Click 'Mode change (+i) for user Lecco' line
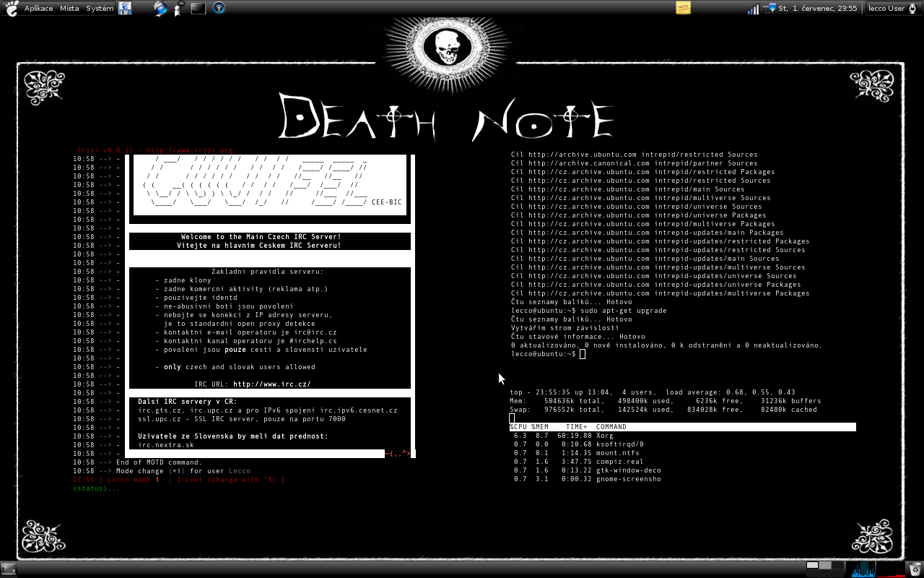This screenshot has height=578, width=924. coord(183,471)
